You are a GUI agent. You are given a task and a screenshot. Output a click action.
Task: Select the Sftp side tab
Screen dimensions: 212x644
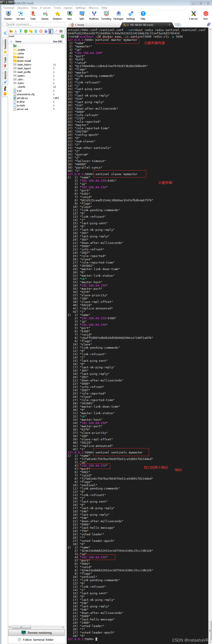(x=5, y=91)
